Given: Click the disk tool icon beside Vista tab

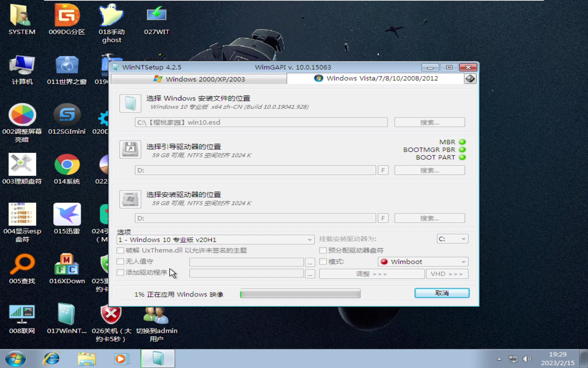Looking at the screenshot, I should tap(470, 78).
